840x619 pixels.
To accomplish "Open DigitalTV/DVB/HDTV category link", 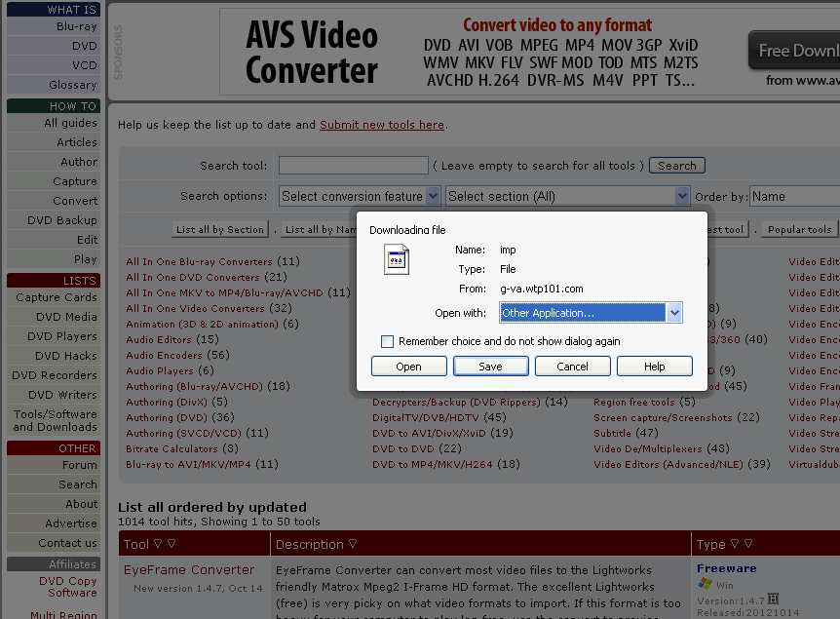I will 426,417.
